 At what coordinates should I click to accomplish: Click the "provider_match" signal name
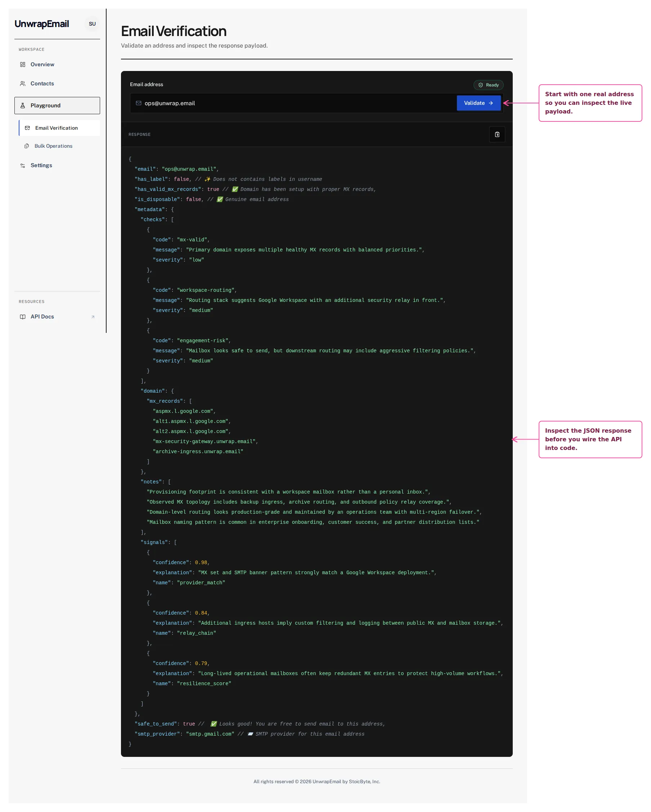[201, 583]
